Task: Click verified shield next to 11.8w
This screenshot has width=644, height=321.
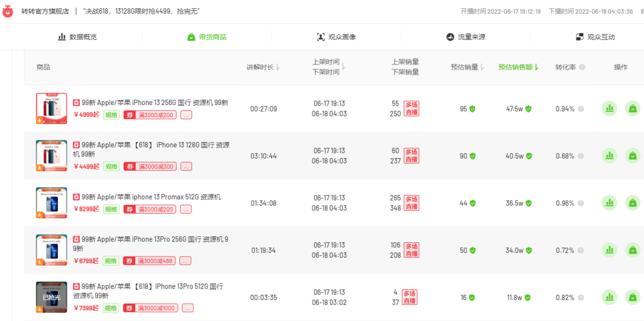Action: coord(528,298)
